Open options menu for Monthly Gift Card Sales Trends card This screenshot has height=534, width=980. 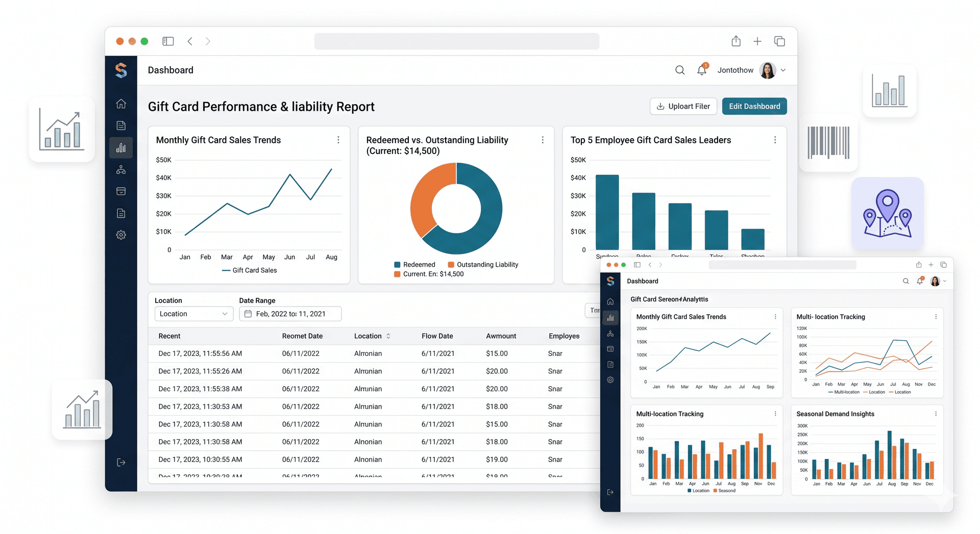338,140
